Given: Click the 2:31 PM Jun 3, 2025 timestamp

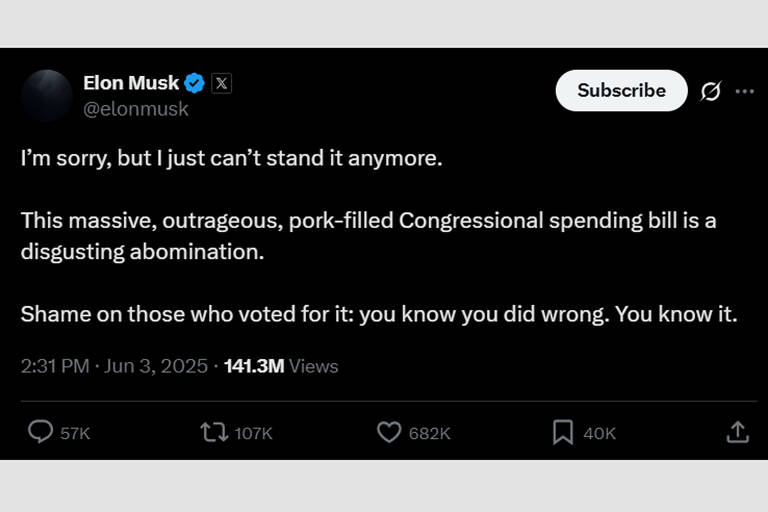Looking at the screenshot, I should pos(114,366).
